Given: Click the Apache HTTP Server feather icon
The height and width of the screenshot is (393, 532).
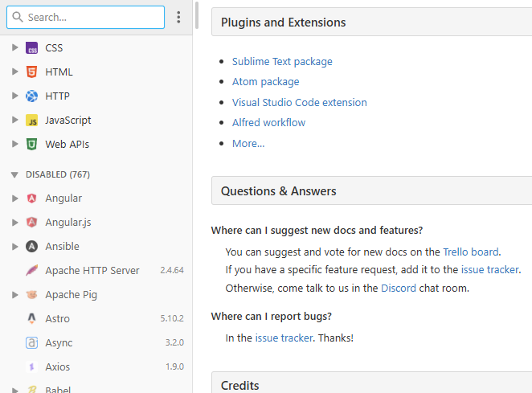Looking at the screenshot, I should click(32, 271).
